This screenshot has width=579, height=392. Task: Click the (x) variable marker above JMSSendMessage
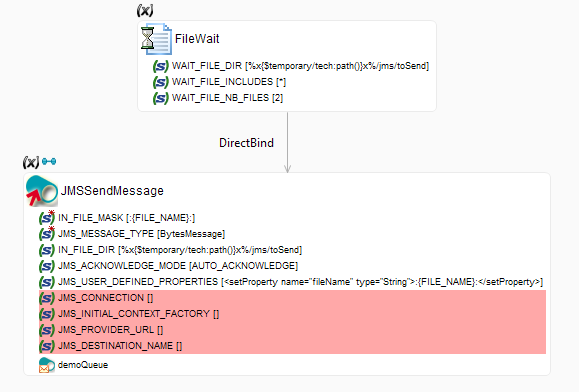point(31,162)
